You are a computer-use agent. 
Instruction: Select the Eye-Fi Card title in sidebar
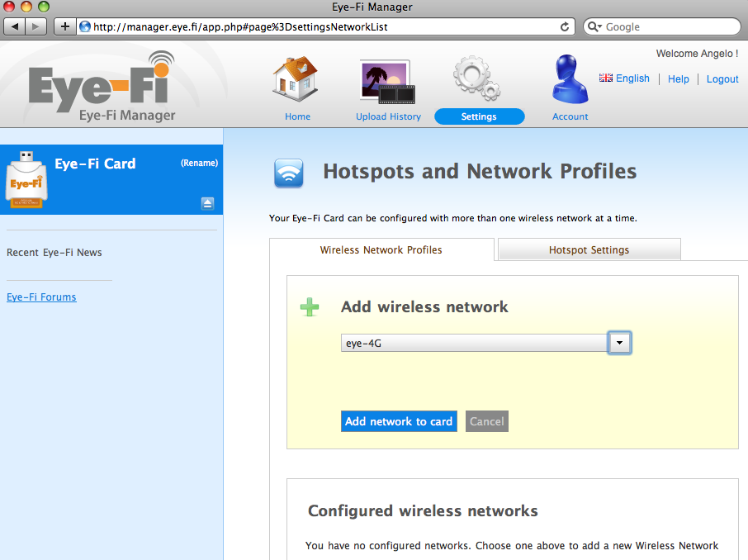[x=95, y=164]
